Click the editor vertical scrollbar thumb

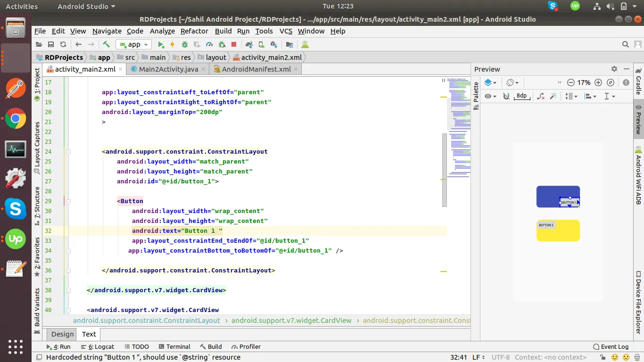pyautogui.click(x=444, y=170)
